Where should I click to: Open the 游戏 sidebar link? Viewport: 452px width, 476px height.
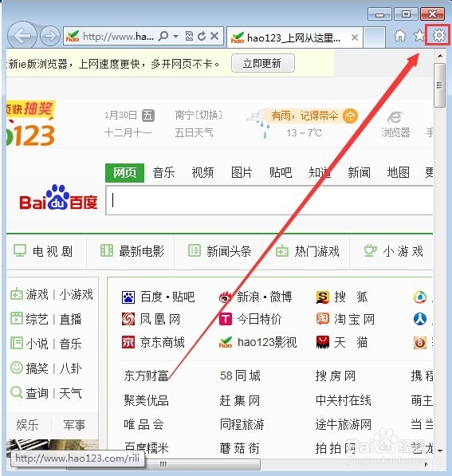click(37, 294)
